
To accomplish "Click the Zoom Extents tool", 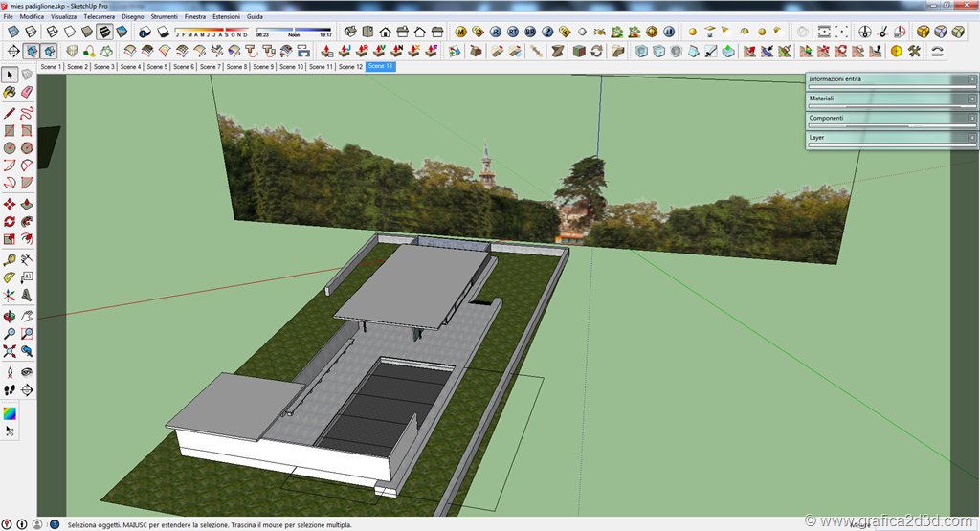I will pos(10,351).
